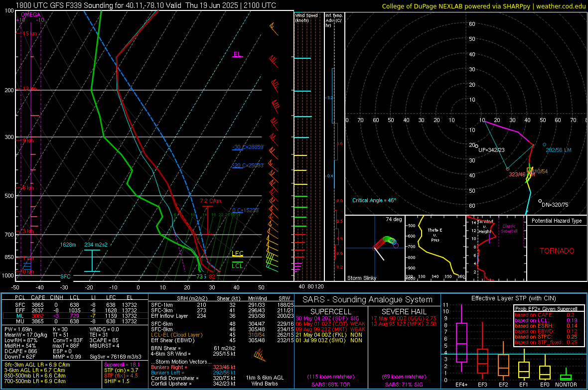Image resolution: width=588 pixels, height=390 pixels.
Task: Click the 'DN=320/75' hodograph label
Action: 555,205
